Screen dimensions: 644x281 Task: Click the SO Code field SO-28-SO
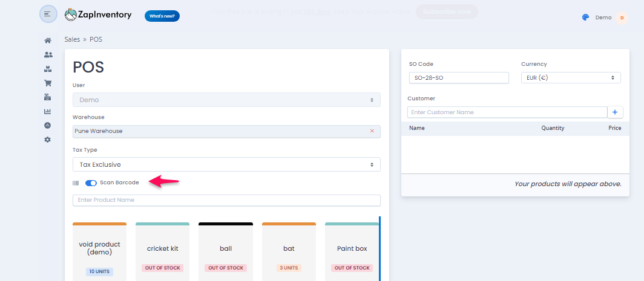[459, 77]
